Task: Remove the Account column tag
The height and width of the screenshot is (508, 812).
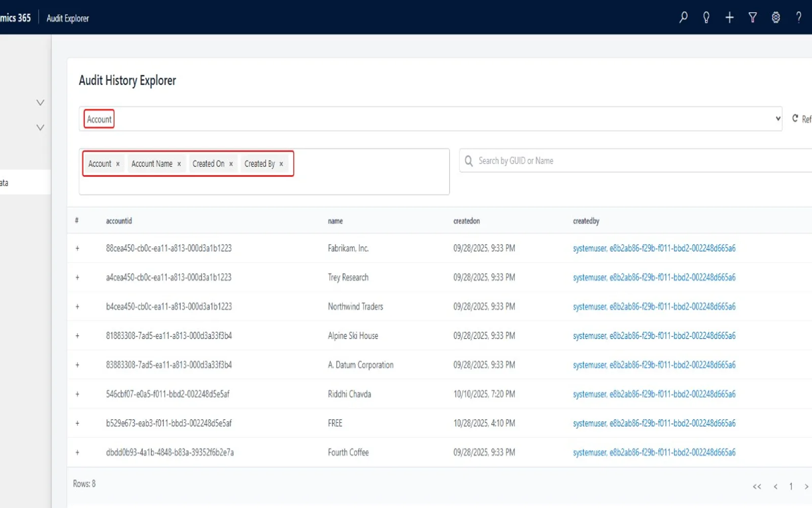Action: (118, 164)
